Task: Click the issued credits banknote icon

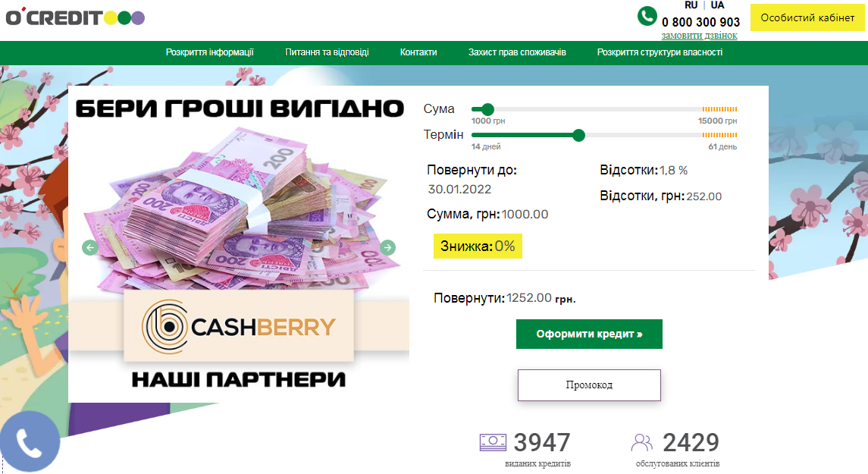Action: pos(493,442)
